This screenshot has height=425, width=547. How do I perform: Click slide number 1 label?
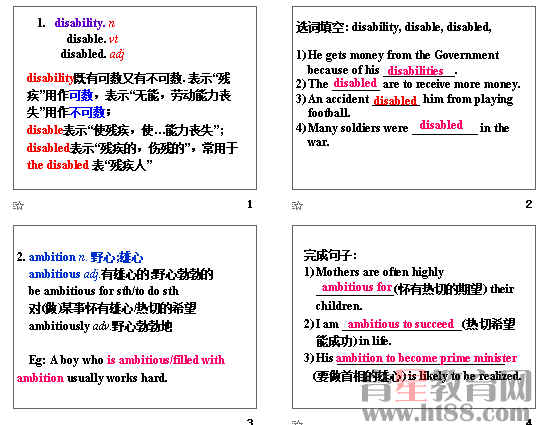250,204
